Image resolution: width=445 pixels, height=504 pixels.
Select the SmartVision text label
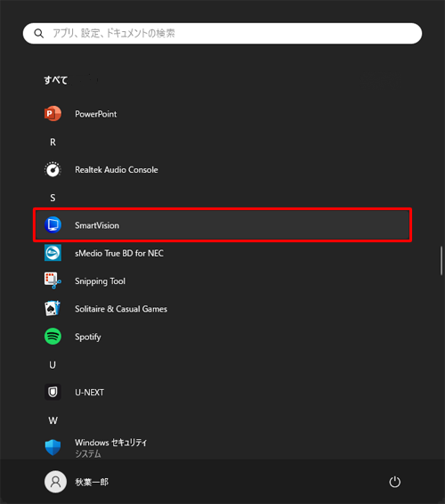97,225
